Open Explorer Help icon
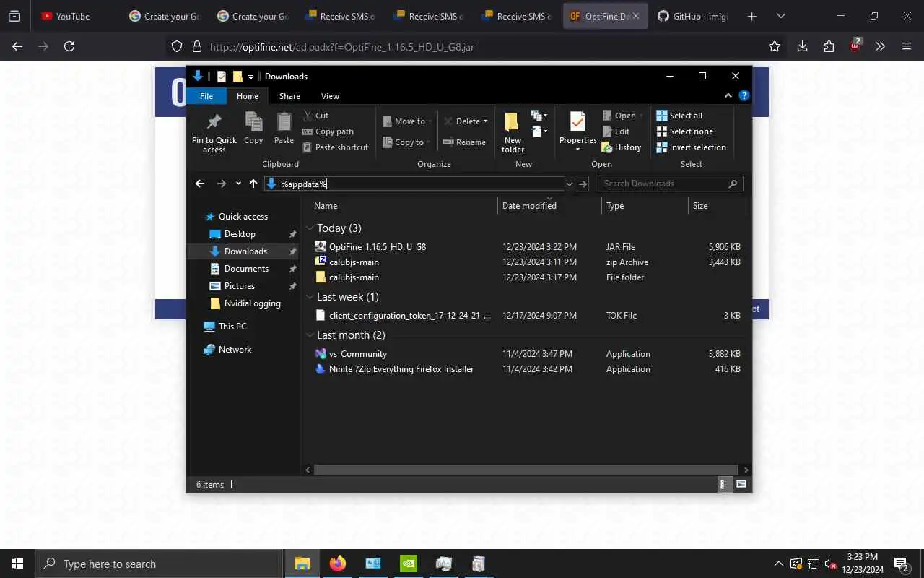The height and width of the screenshot is (578, 924). 744,95
